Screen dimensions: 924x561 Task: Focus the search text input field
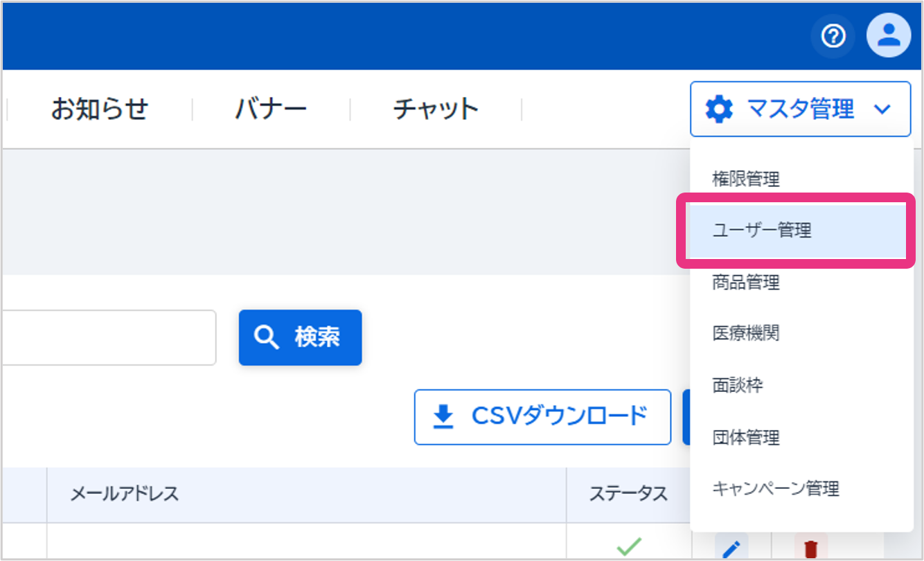[107, 337]
